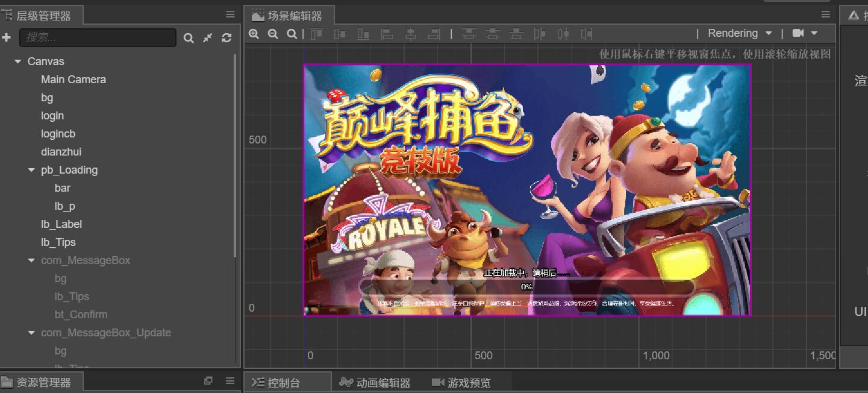Image resolution: width=868 pixels, height=393 pixels.
Task: Open the camera dropdown in scene toolbar
Action: [805, 33]
